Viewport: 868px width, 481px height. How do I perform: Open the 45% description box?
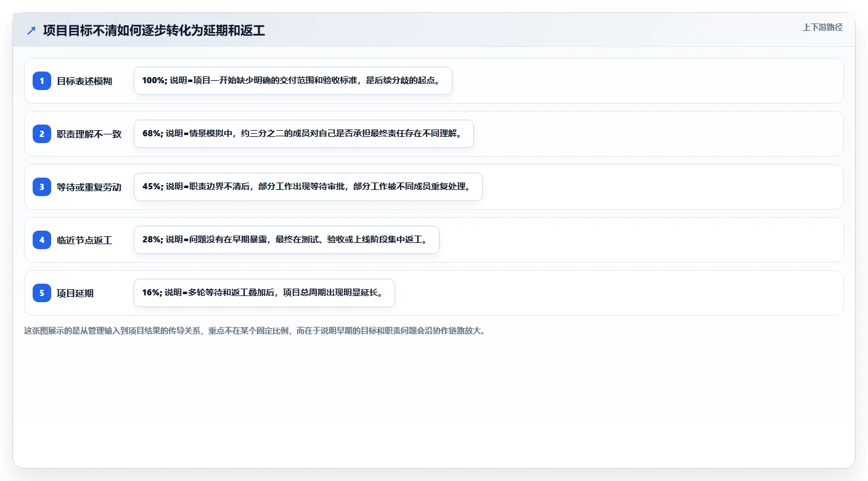click(308, 187)
